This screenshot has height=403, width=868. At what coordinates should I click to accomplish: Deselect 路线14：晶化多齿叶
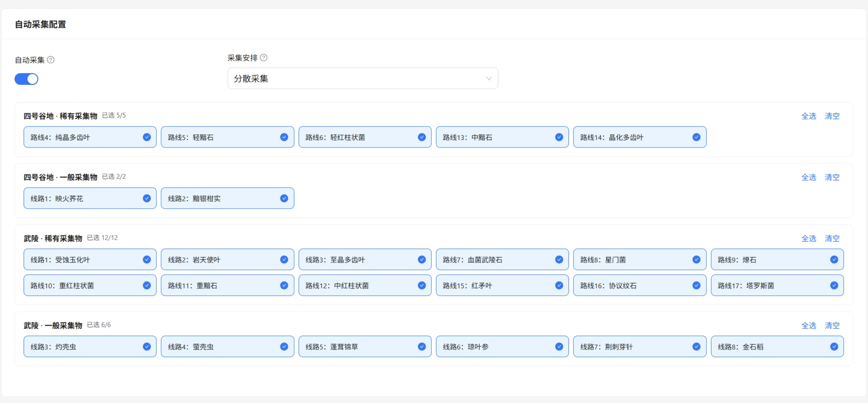pos(640,137)
